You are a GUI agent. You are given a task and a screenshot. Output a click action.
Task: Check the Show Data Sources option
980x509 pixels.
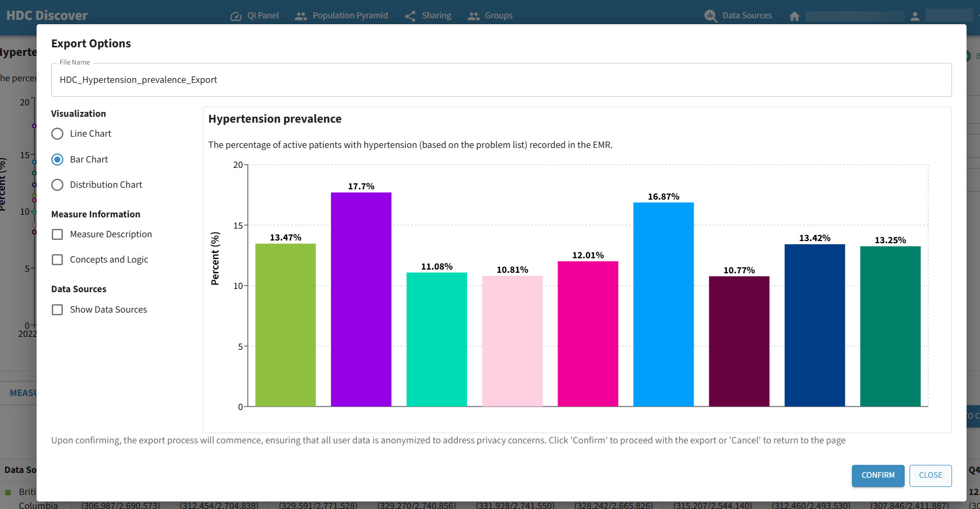pyautogui.click(x=58, y=310)
